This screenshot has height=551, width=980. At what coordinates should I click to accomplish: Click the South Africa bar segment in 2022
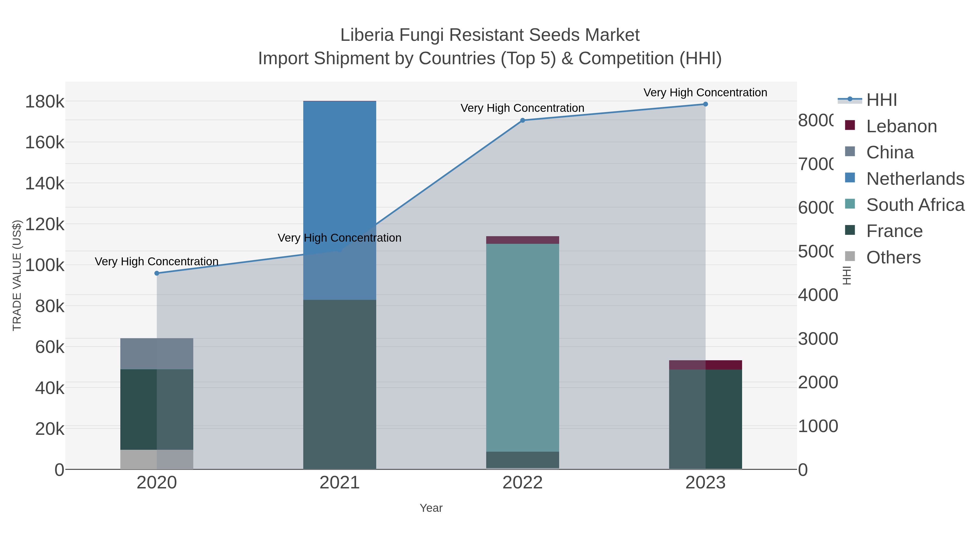(523, 348)
